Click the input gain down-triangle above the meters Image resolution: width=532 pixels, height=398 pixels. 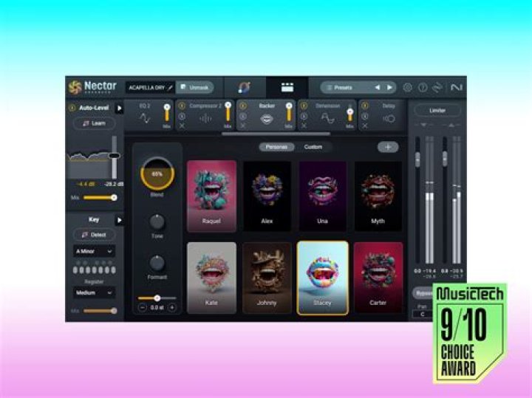tap(423, 125)
